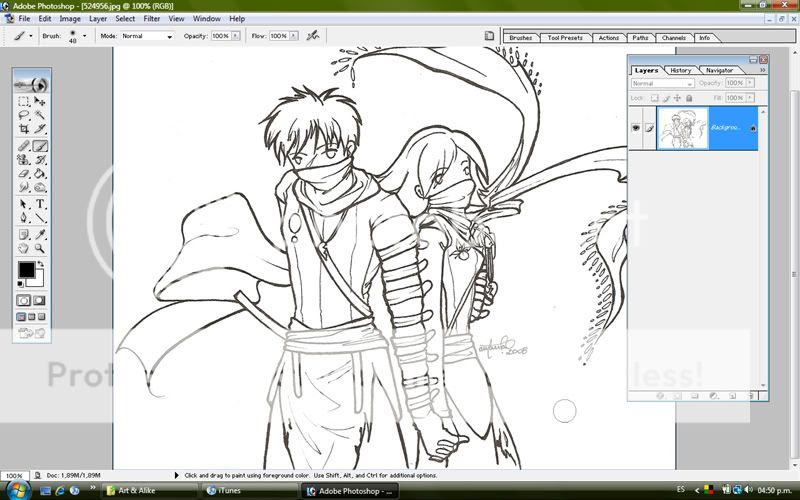Open the Tool Presets palette tab

pyautogui.click(x=565, y=38)
